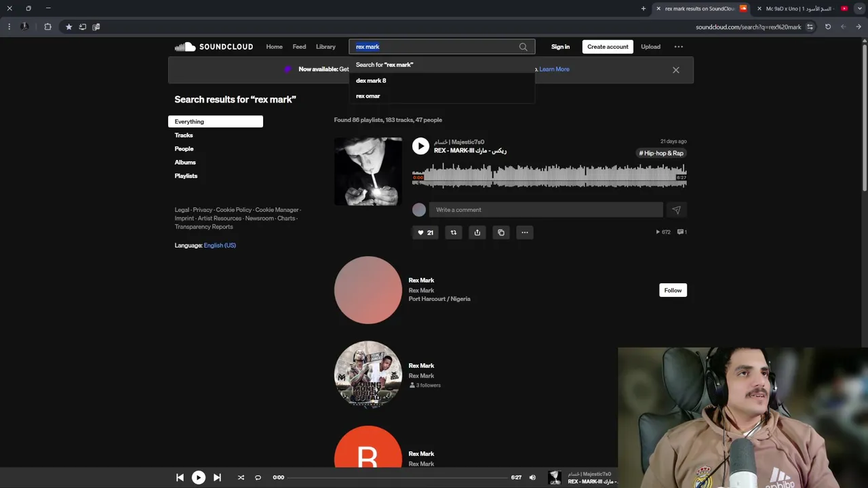This screenshot has width=868, height=488.
Task: Open the Privacy footer link
Action: click(x=203, y=210)
